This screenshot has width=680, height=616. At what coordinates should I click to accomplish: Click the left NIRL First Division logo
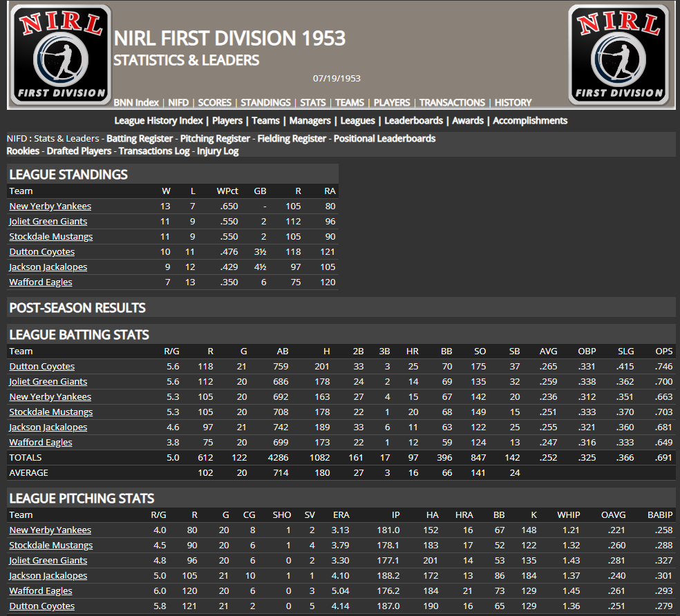[60, 55]
